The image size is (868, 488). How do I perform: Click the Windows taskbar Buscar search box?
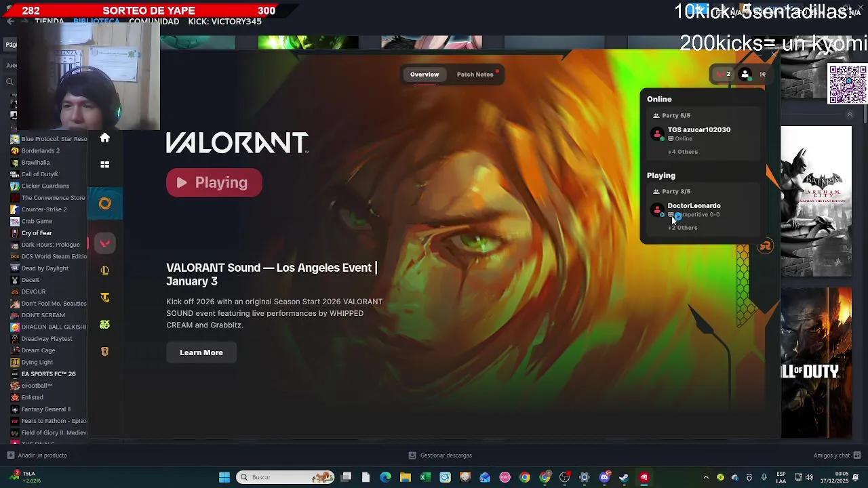tap(285, 477)
